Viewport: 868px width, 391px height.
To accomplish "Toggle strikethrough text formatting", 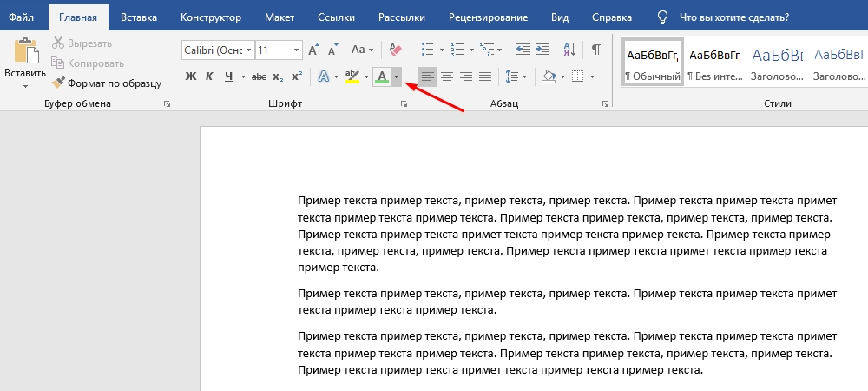I will (260, 76).
